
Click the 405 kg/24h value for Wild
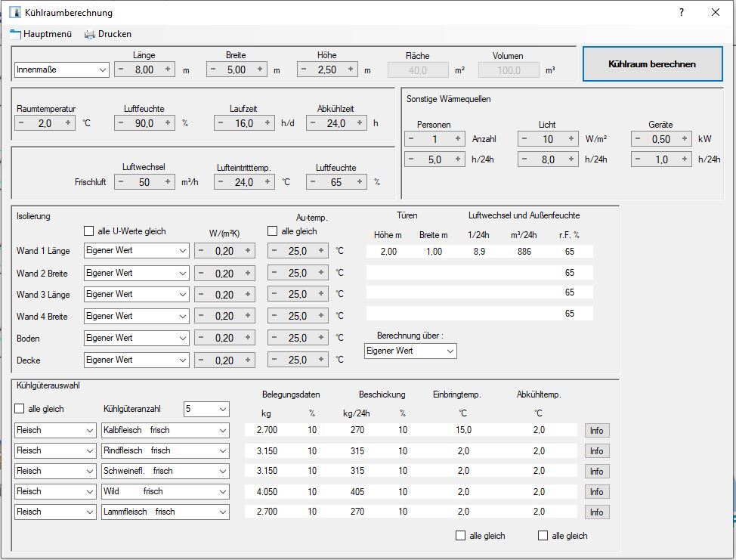(x=357, y=491)
